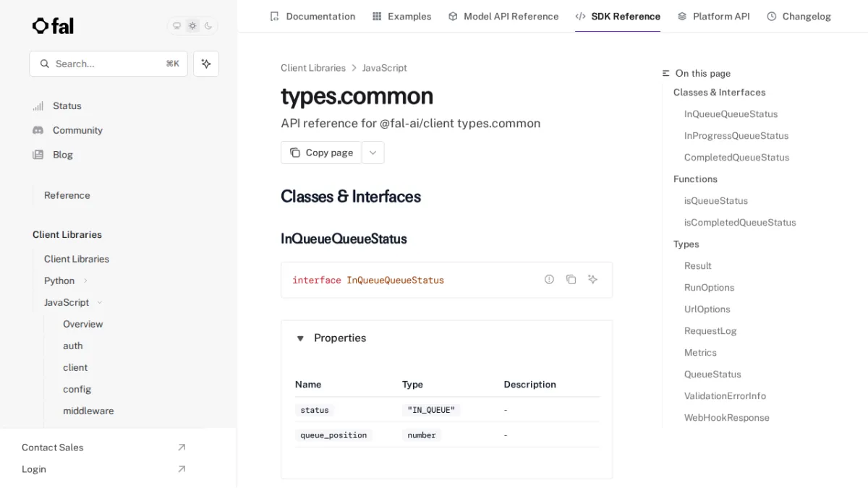Image resolution: width=868 pixels, height=488 pixels.
Task: Open the config page under JavaScript
Action: pyautogui.click(x=77, y=389)
